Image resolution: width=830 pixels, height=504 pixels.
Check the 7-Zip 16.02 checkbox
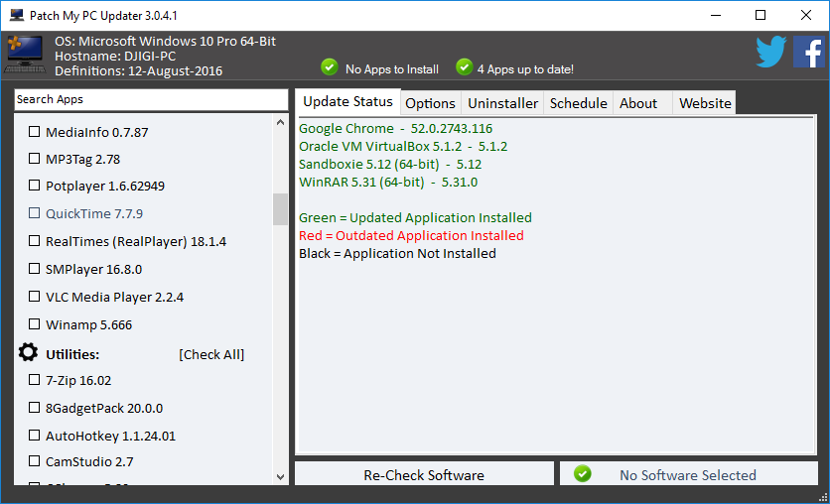click(x=34, y=380)
